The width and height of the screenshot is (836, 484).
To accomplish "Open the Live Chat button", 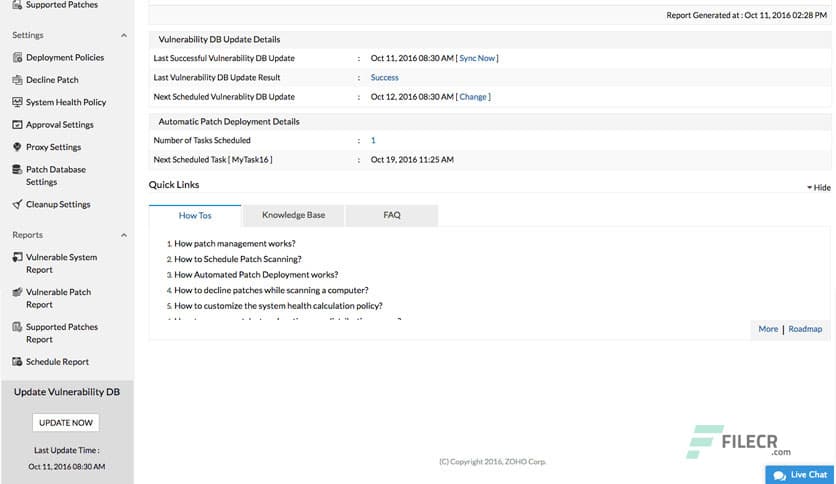I will click(x=800, y=475).
